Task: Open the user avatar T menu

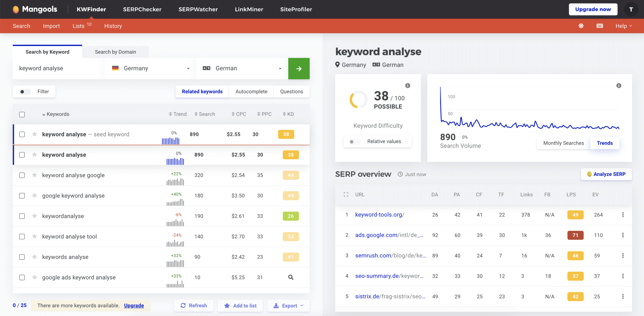Action: click(631, 9)
